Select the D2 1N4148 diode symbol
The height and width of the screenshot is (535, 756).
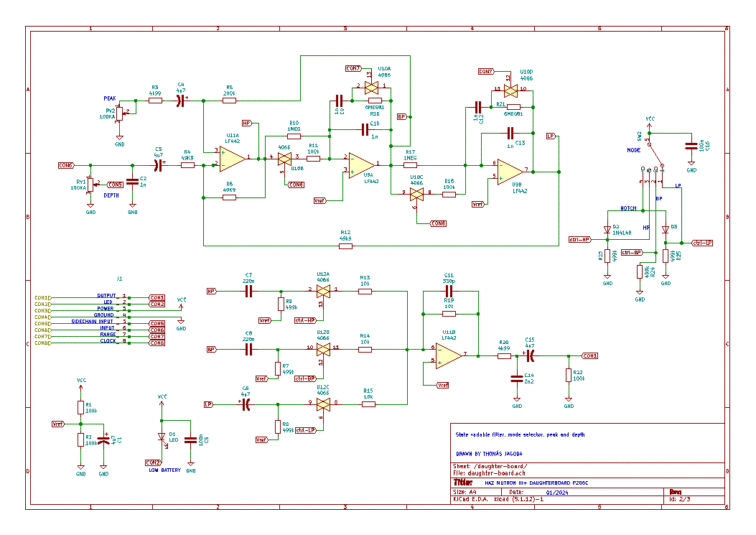[x=607, y=230]
